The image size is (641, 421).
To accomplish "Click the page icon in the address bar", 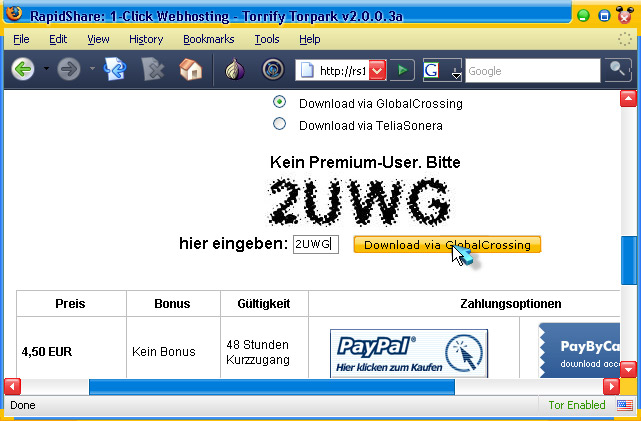I will [307, 70].
